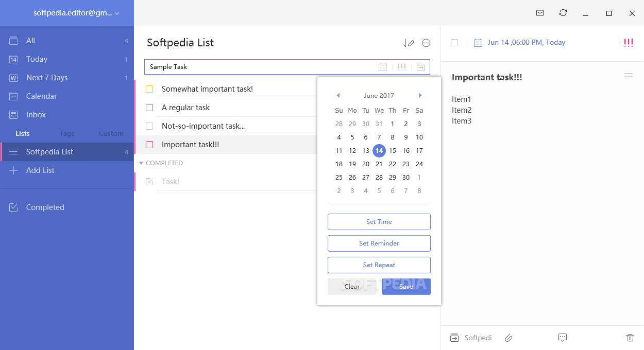Collapse the COMPLETED section

tap(142, 163)
